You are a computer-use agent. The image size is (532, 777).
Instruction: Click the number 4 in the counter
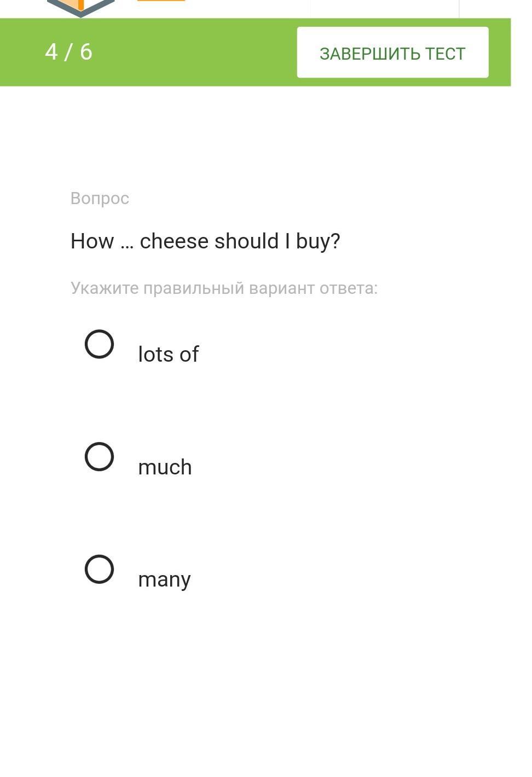[x=51, y=52]
